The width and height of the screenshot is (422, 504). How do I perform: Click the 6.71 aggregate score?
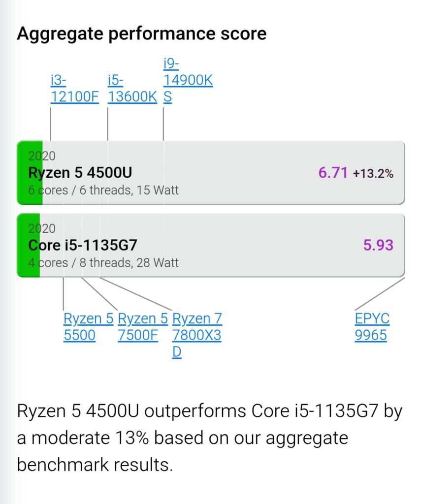coord(333,173)
